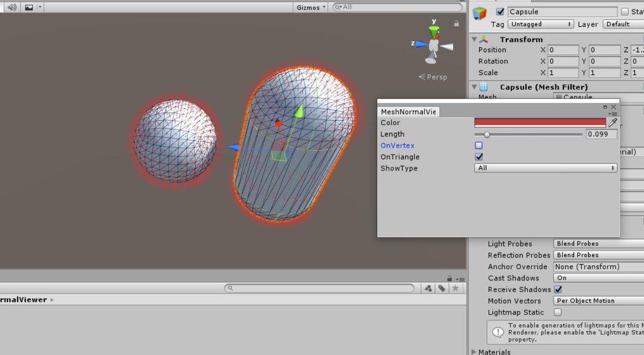This screenshot has height=355, width=644.
Task: Click the center cube of orientation gizmo
Action: [433, 46]
